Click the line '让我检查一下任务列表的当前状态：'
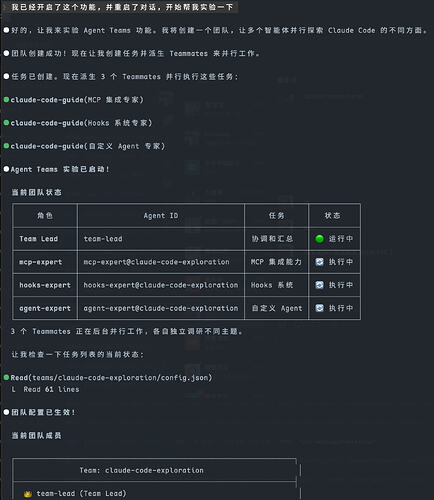The height and width of the screenshot is (500, 434). [x=78, y=354]
